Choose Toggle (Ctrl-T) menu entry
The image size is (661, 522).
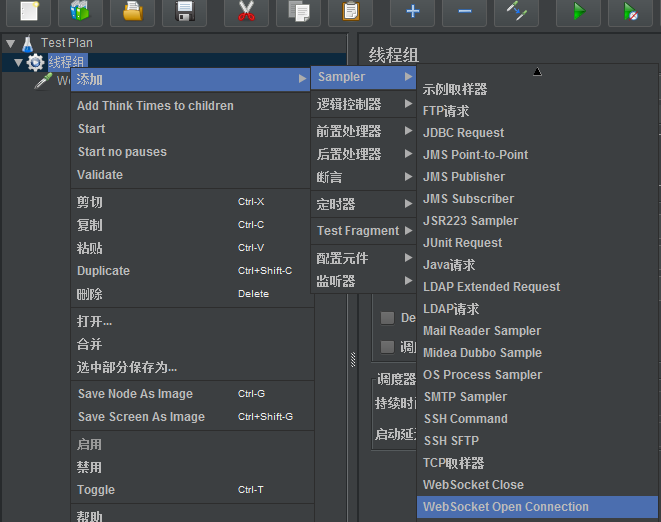click(192, 490)
